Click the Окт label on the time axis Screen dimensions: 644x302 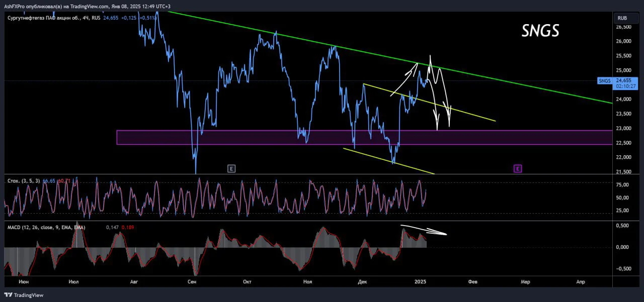pyautogui.click(x=247, y=282)
